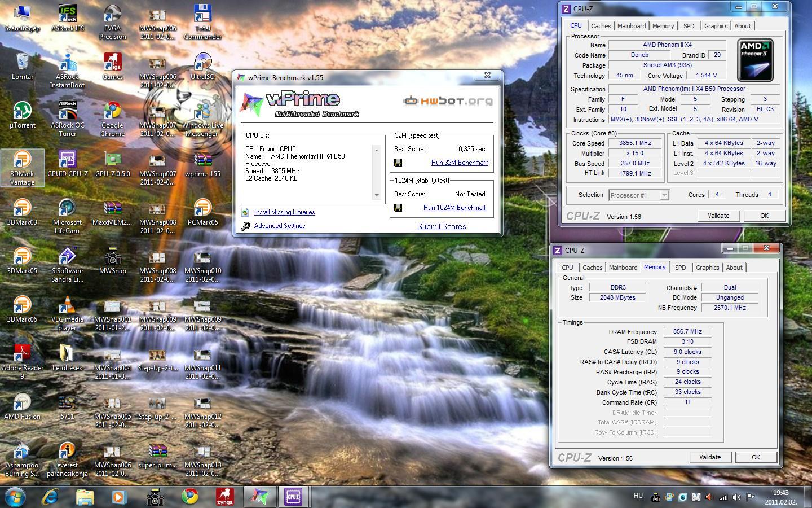Open the Zynga taskbar icon
Screen dimensions: 812x508
[x=225, y=496]
